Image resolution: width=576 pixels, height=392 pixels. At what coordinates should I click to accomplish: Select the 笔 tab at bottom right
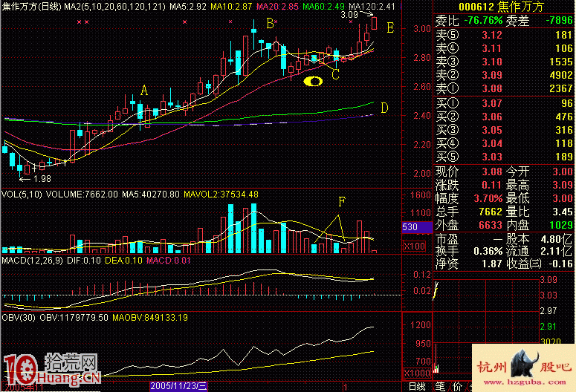click(x=439, y=386)
